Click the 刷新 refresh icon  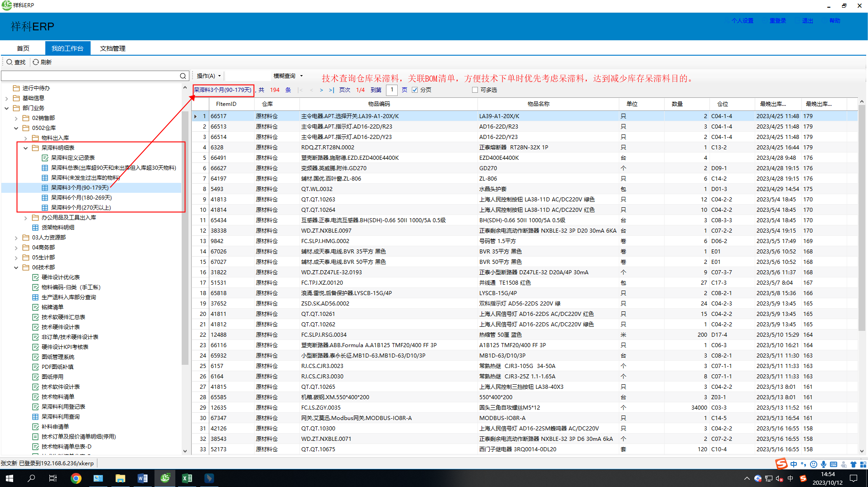click(x=36, y=62)
